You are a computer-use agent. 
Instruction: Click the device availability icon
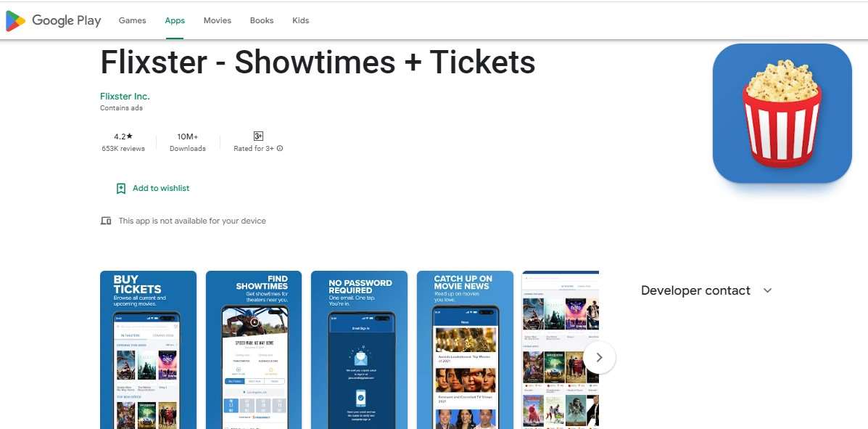coord(106,221)
